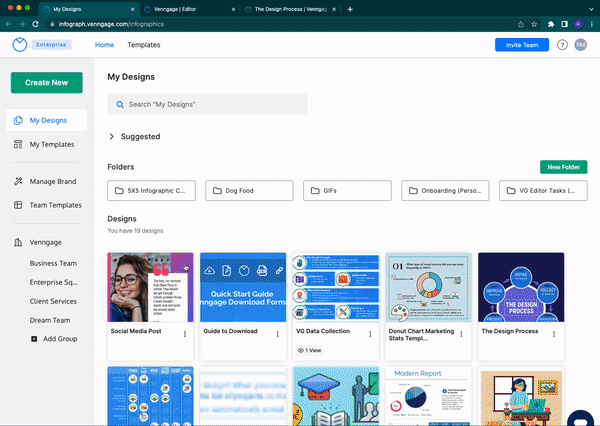Click the search magnifier icon
This screenshot has height=426, width=600.
[x=120, y=104]
